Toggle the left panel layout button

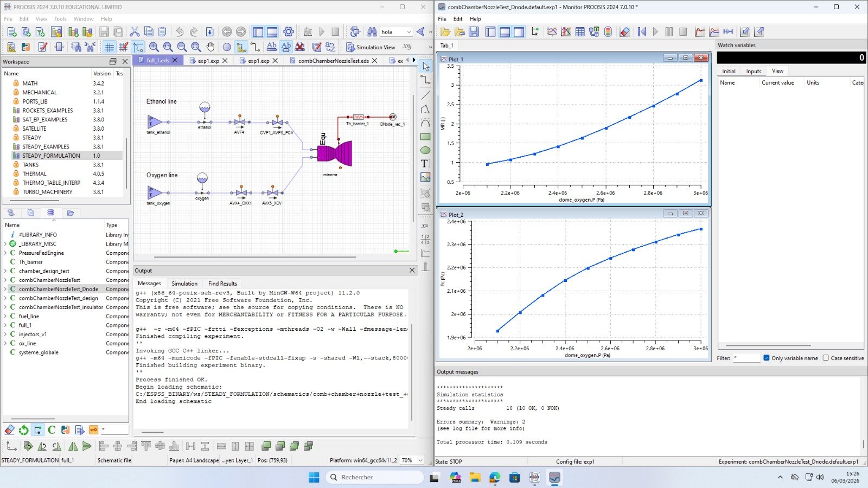pos(258,32)
